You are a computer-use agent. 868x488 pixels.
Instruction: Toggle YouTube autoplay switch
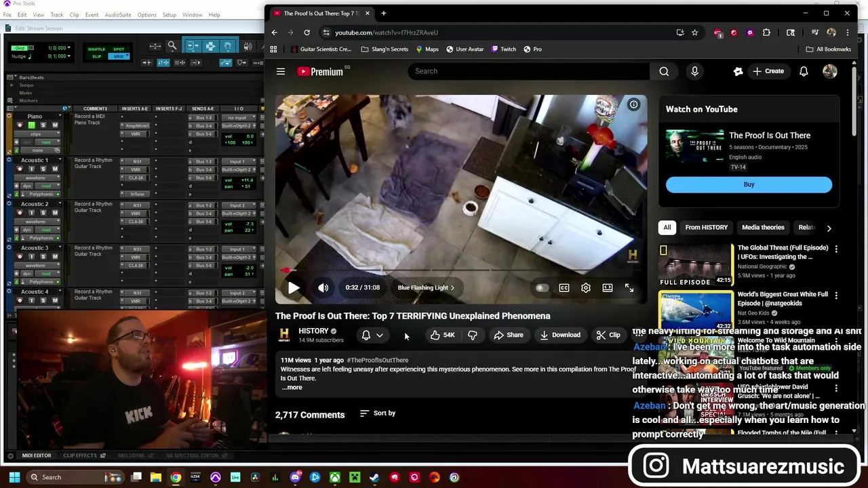pos(541,287)
